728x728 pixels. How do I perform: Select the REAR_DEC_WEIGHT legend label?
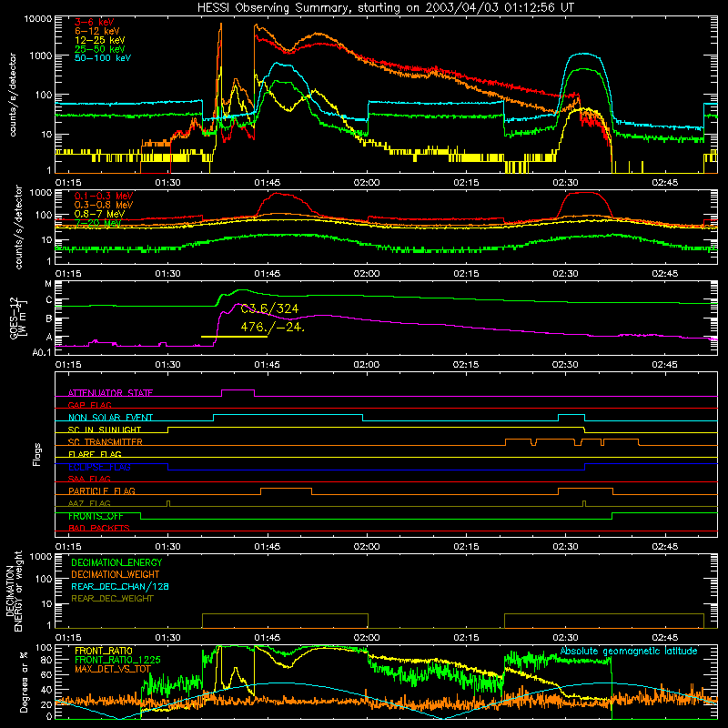pyautogui.click(x=112, y=599)
